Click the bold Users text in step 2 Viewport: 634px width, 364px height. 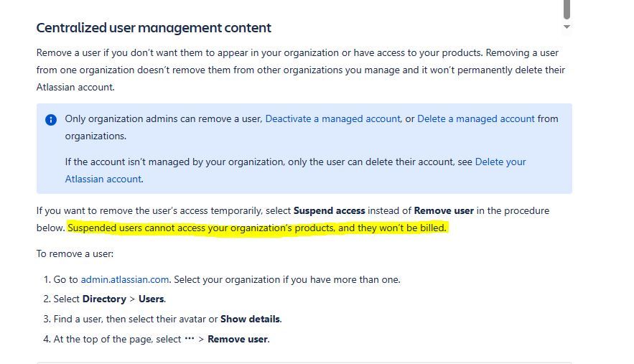(151, 299)
